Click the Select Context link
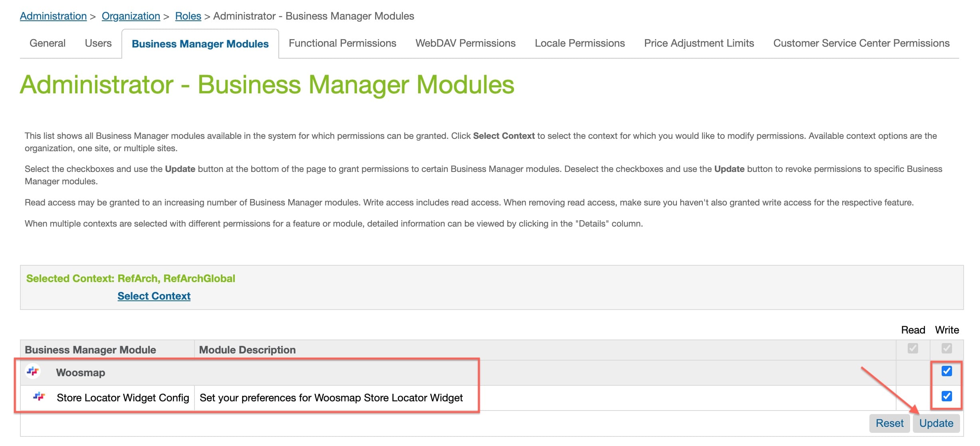Viewport: 980px width, 446px height. point(154,296)
